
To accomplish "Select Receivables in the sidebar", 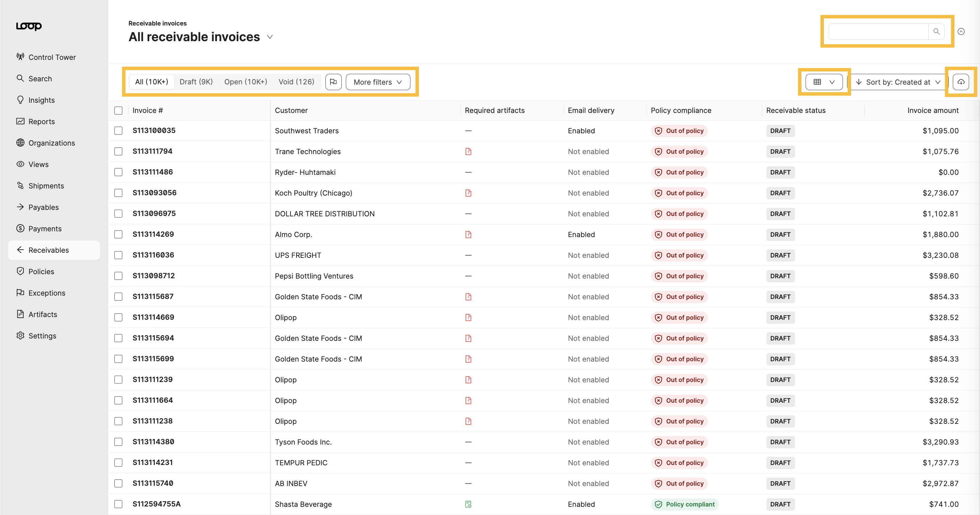I will tap(54, 250).
